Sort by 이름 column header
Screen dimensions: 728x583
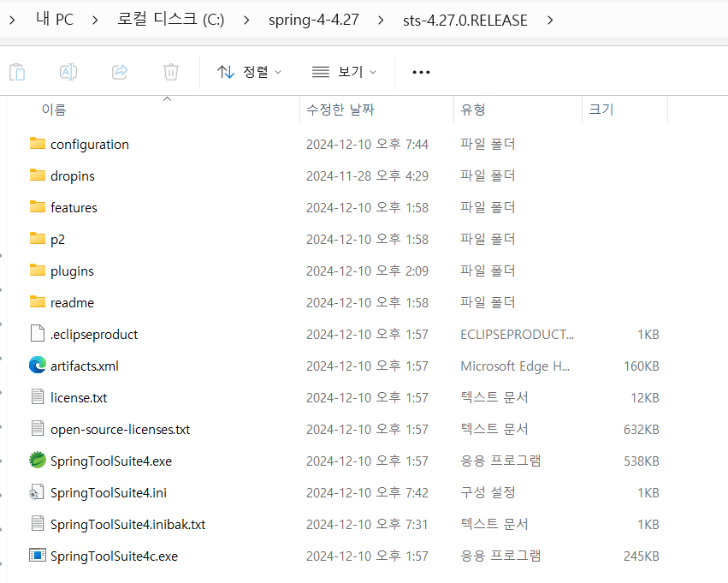tap(54, 110)
